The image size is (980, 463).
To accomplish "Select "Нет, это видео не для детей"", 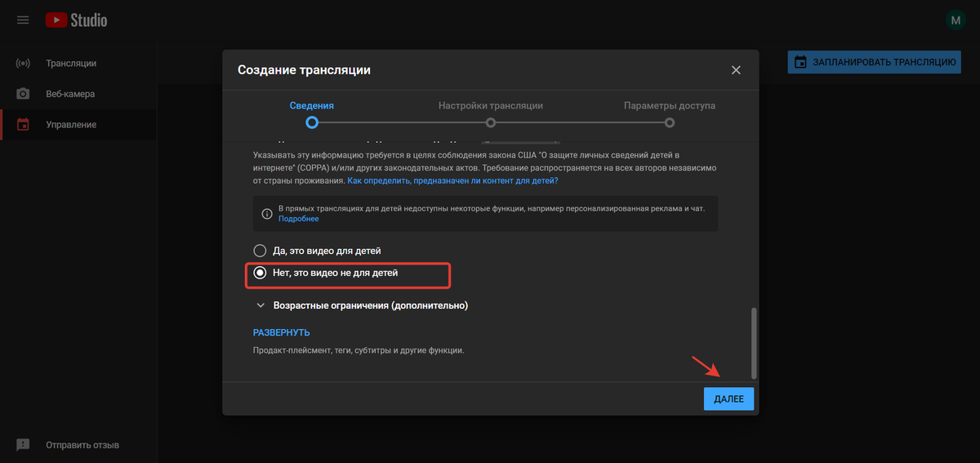I will coord(260,274).
